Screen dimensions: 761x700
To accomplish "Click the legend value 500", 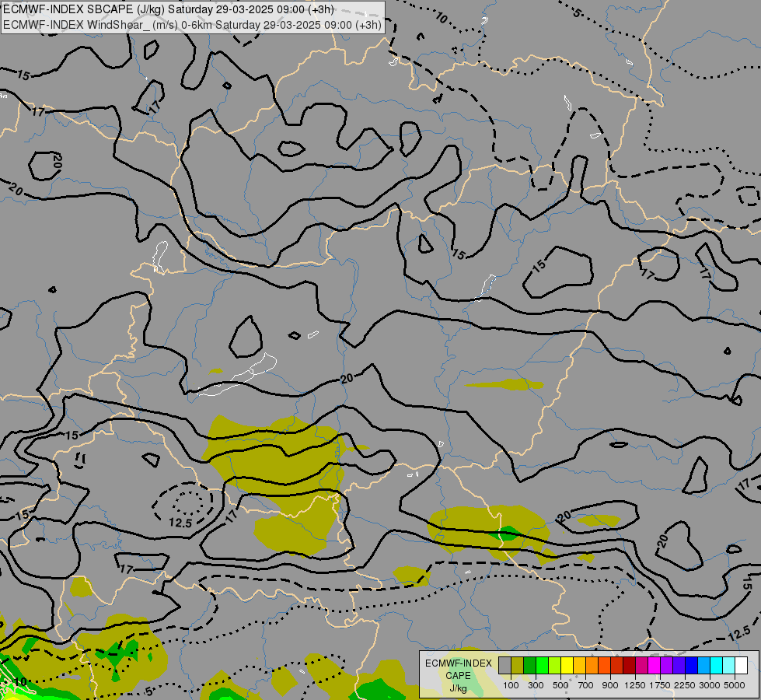I will (560, 685).
